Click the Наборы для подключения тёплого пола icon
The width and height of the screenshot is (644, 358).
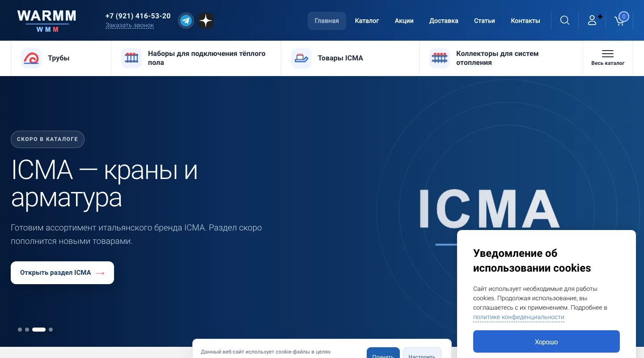[x=131, y=58]
